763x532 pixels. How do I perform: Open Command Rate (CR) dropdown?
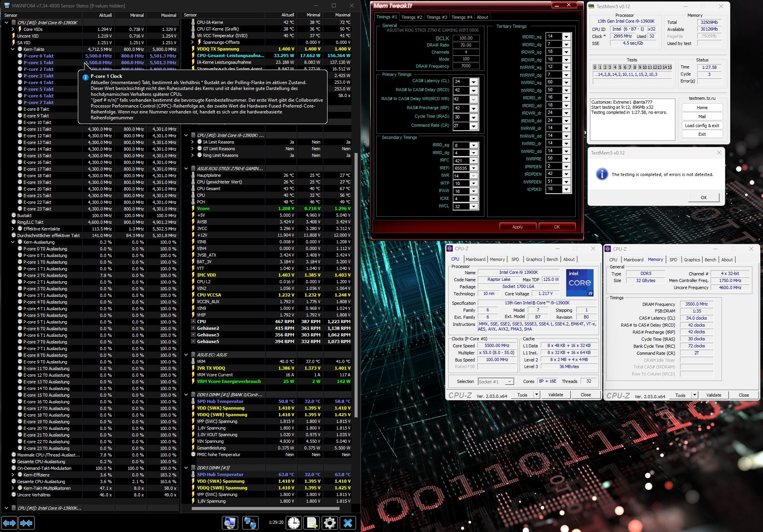[473, 126]
